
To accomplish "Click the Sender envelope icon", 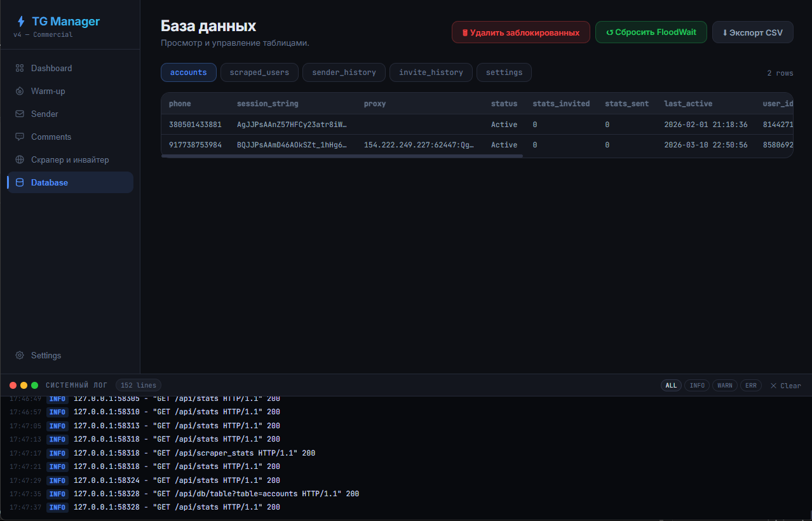I will coord(20,114).
